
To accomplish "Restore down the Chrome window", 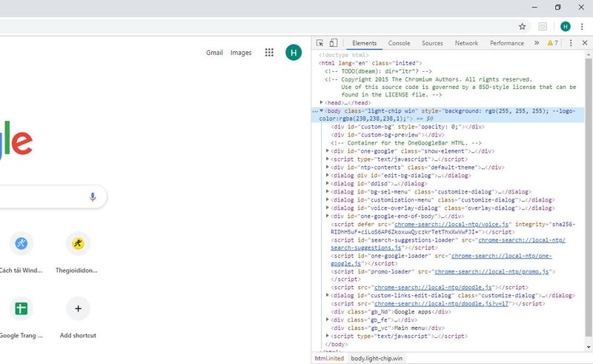I will coord(558,7).
